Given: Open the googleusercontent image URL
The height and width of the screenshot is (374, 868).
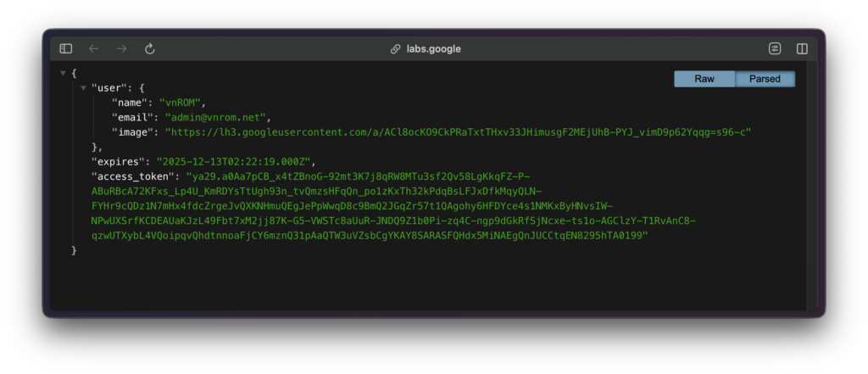Looking at the screenshot, I should [x=459, y=131].
